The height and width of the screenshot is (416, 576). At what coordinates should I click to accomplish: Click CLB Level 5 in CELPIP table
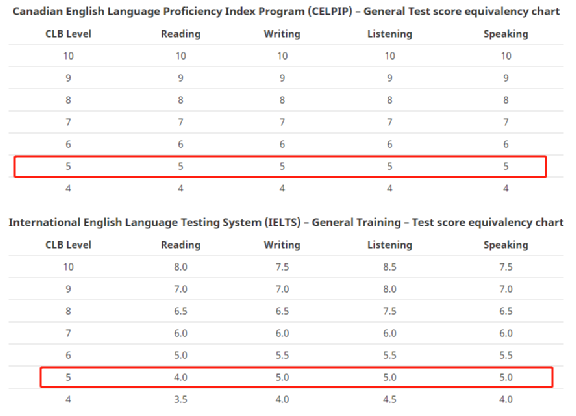pos(68,166)
